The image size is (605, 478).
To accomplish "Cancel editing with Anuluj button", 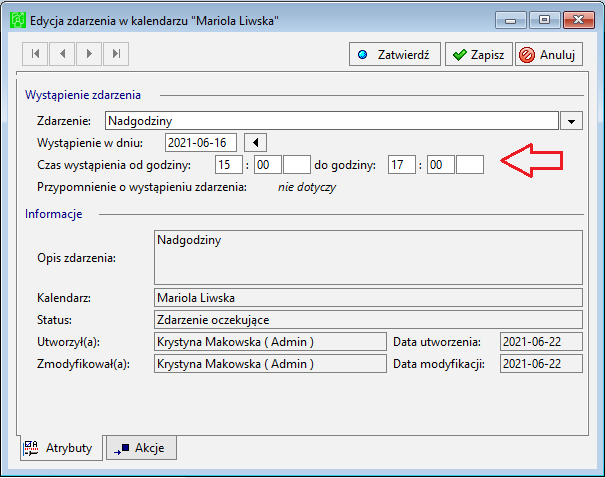I will point(549,54).
